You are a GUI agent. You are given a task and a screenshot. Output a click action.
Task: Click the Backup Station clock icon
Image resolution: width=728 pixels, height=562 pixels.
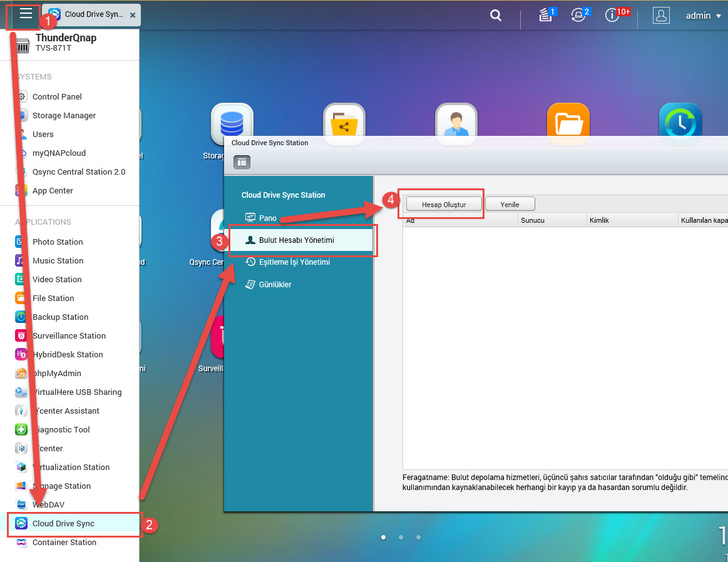[x=21, y=317]
